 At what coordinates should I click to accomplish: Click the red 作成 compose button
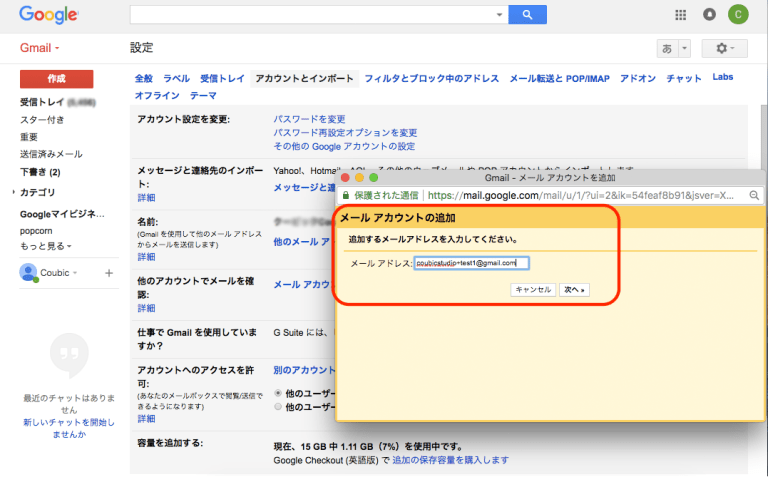[56, 79]
